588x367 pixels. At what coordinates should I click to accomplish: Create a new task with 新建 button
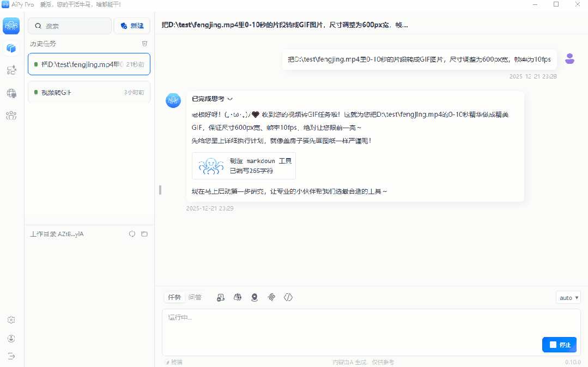131,26
